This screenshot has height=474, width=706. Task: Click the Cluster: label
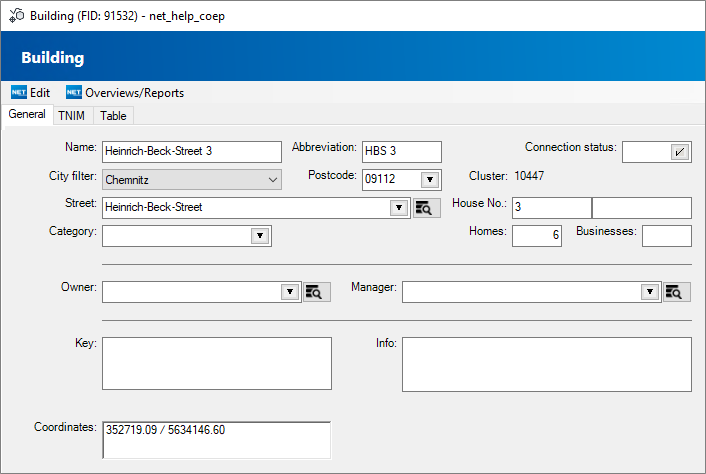point(488,176)
